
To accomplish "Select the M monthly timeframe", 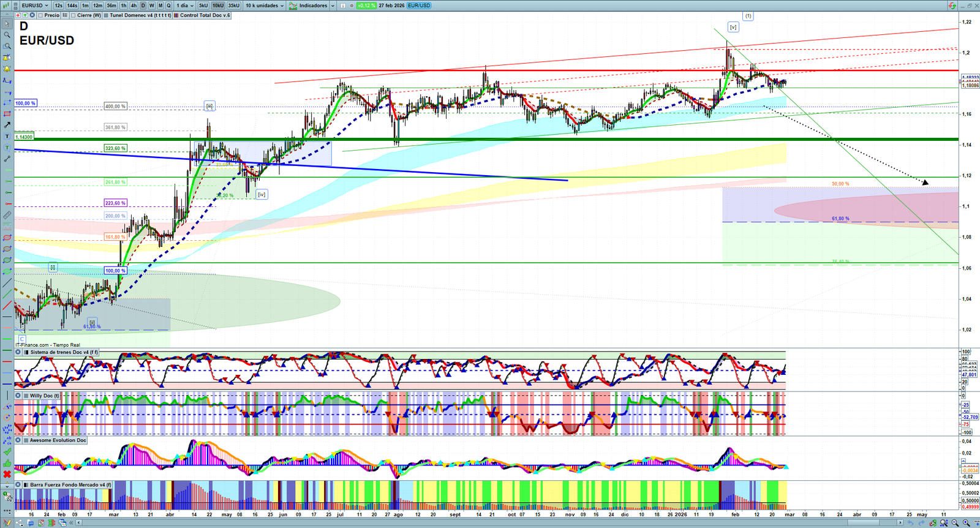I will [x=160, y=6].
